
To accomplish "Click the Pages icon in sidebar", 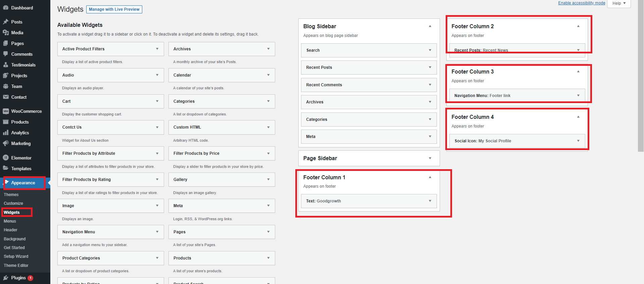I will pyautogui.click(x=6, y=43).
